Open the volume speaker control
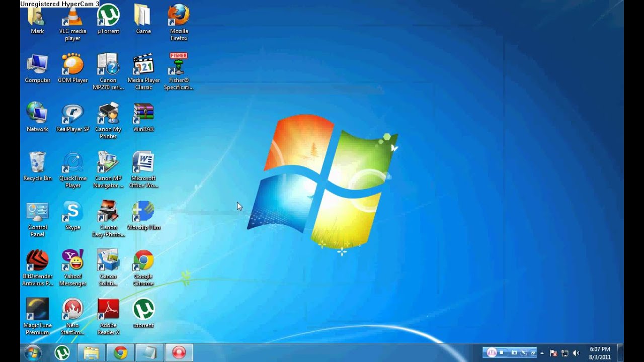This screenshot has width=644, height=362. [576, 353]
